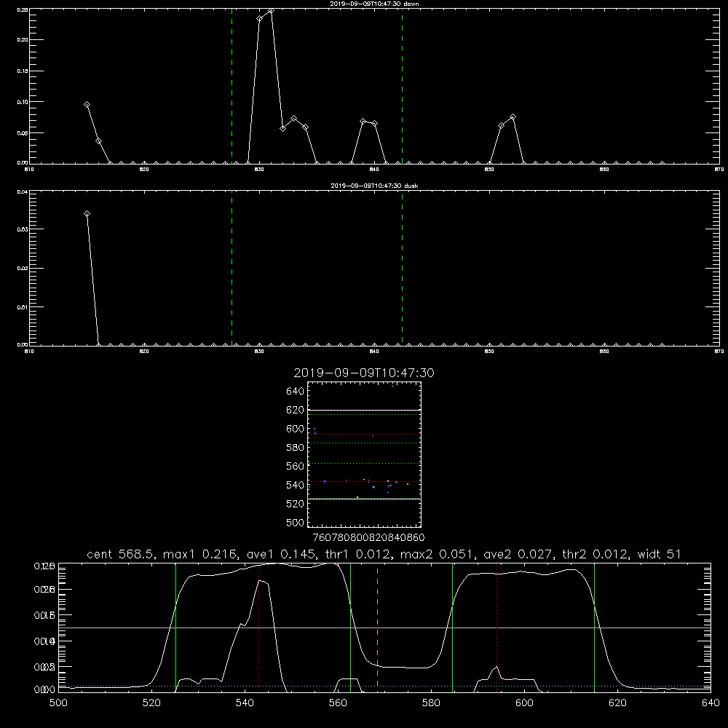Click the green vertical line at 525 in the bottom plot
The image size is (728, 728).
click(176, 628)
